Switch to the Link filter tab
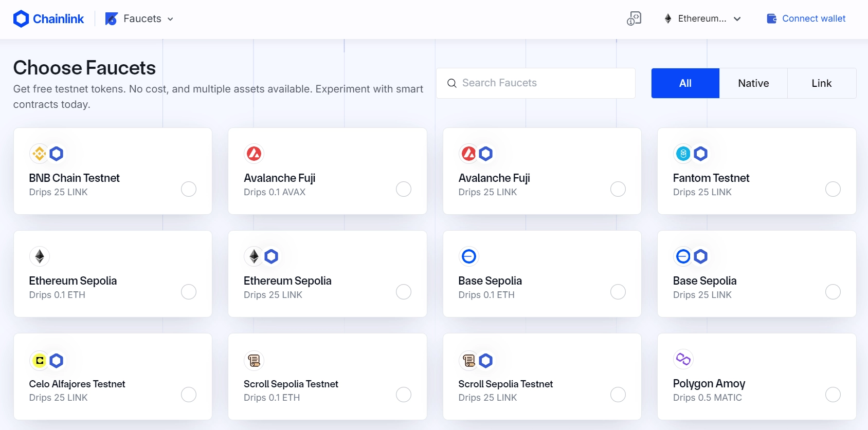 (x=821, y=83)
